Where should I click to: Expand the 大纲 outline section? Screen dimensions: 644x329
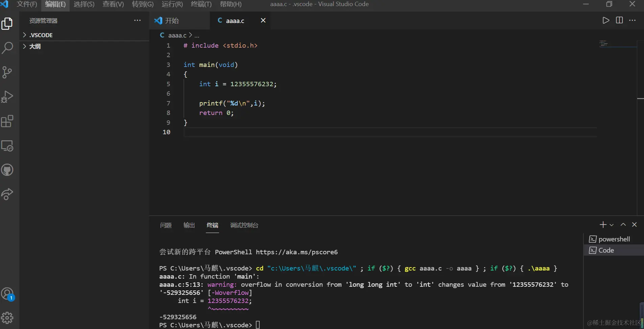coord(84,46)
